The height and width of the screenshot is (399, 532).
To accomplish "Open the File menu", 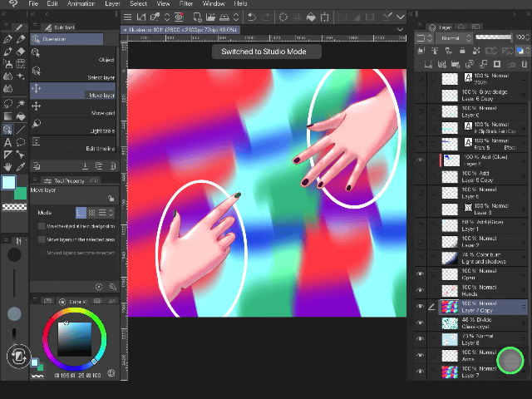I will click(x=33, y=3).
